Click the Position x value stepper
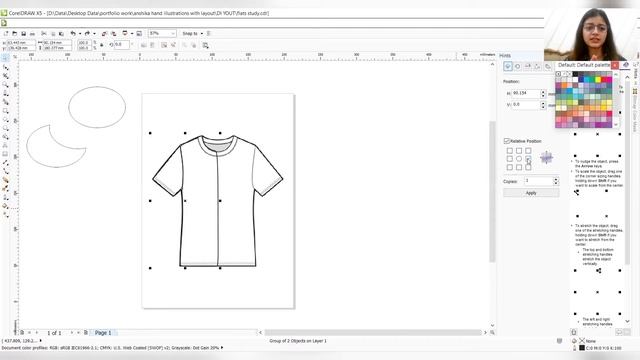This screenshot has width=640, height=360. (x=543, y=93)
